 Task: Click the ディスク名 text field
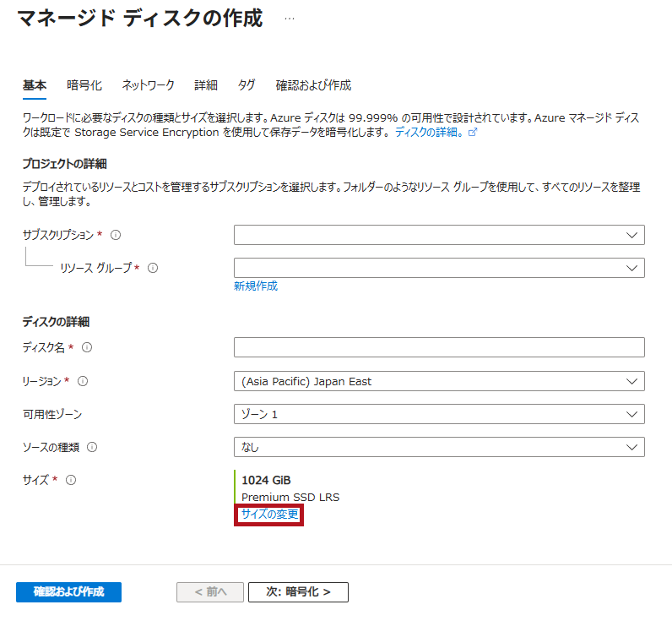tap(439, 347)
